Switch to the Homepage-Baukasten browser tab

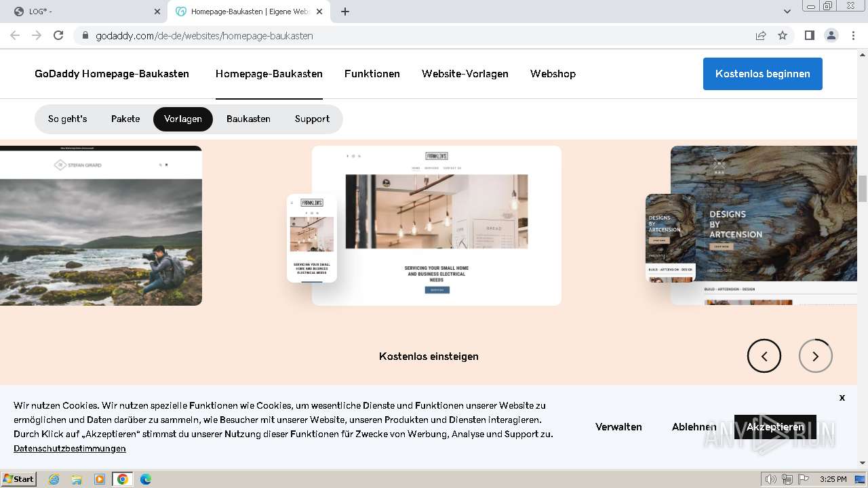(249, 12)
